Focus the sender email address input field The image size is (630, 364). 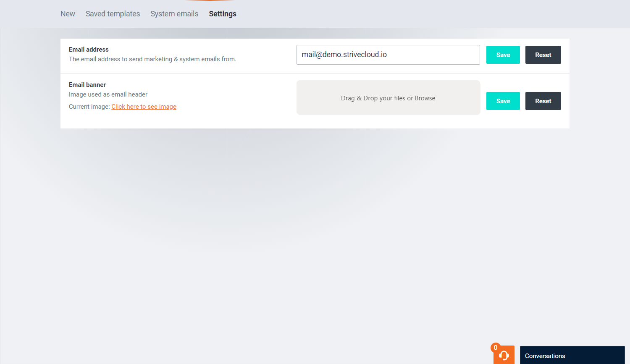388,55
